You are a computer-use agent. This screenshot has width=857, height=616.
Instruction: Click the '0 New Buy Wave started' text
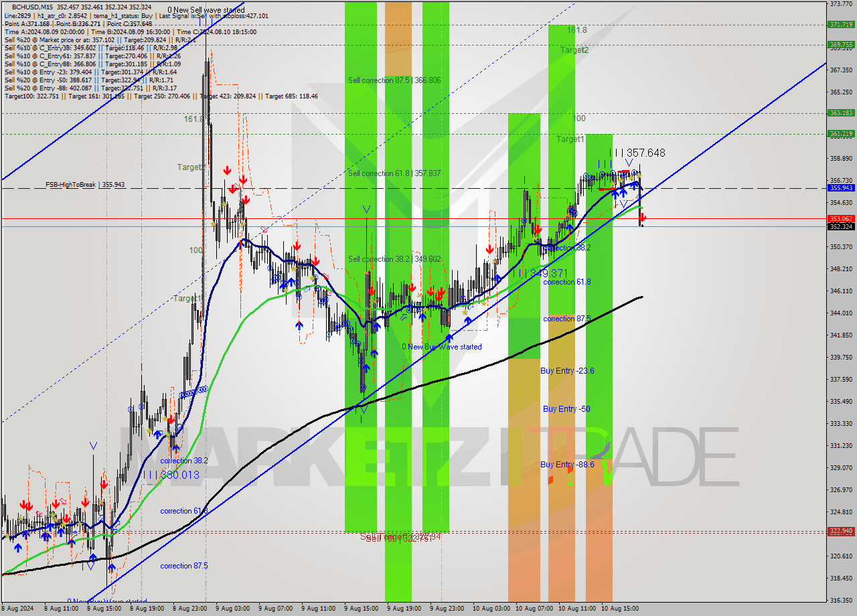442,347
